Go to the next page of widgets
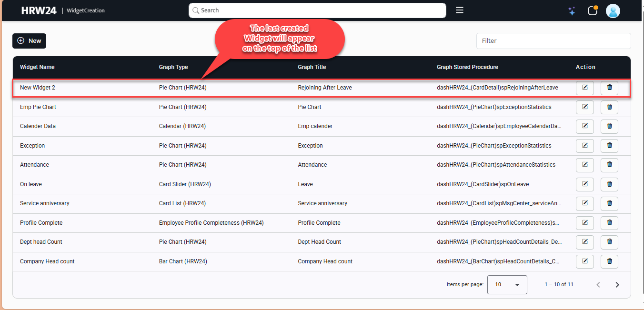Viewport: 644px width, 310px height. pyautogui.click(x=617, y=285)
